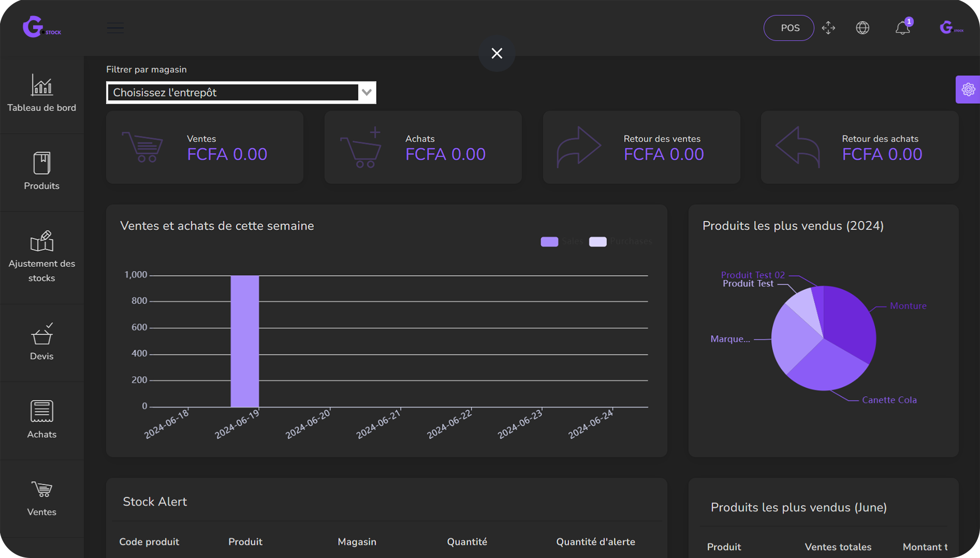
Task: Collapse the sidebar with the hamburger toggle
Action: 114,27
